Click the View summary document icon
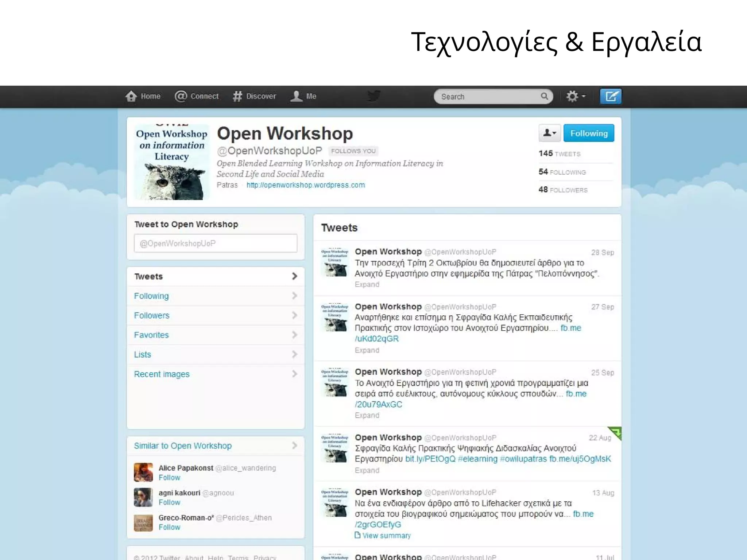This screenshot has width=747, height=560. [358, 535]
